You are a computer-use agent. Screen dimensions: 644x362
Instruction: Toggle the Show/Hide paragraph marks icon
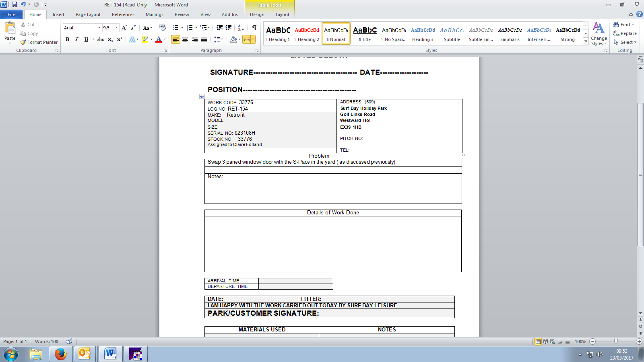254,28
